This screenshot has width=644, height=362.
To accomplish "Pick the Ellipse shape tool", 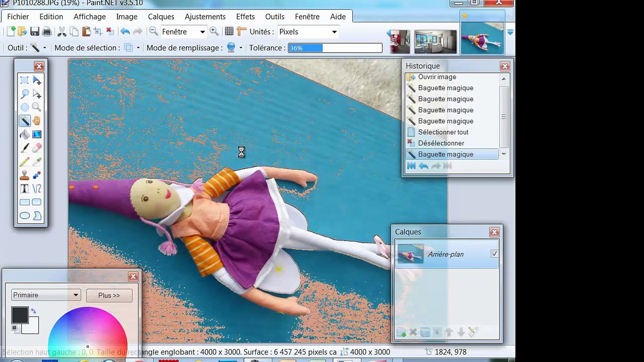I will tap(24, 216).
